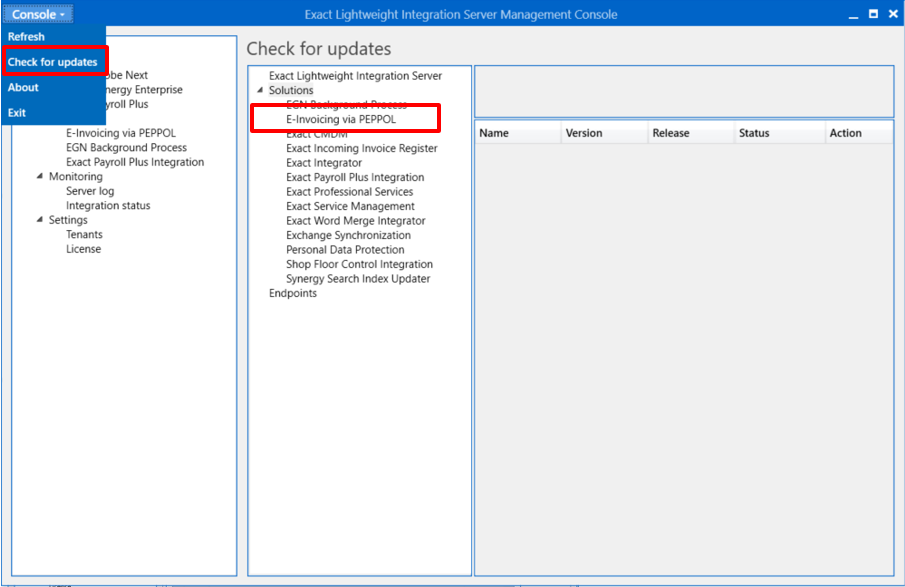Close the Management Console window
Viewport: 905px width, 587px height.
tap(893, 14)
